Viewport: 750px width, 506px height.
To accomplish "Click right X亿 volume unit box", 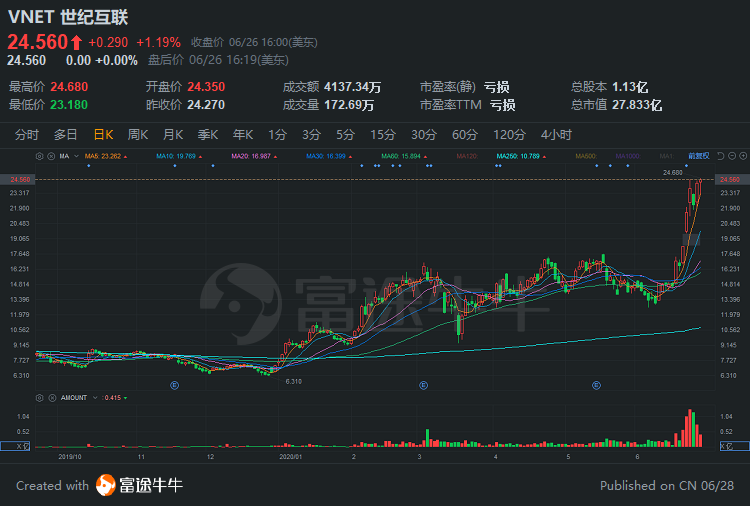I will (x=735, y=446).
